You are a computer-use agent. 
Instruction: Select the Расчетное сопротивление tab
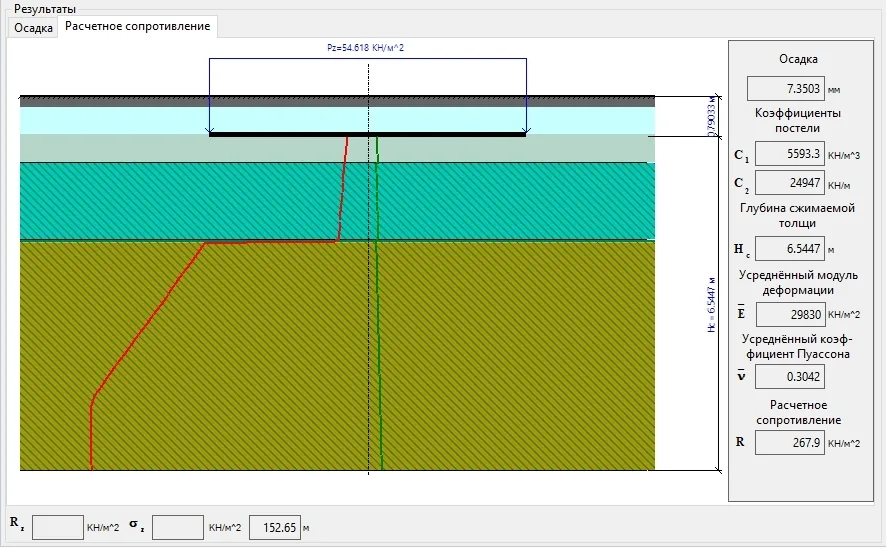tap(137, 26)
